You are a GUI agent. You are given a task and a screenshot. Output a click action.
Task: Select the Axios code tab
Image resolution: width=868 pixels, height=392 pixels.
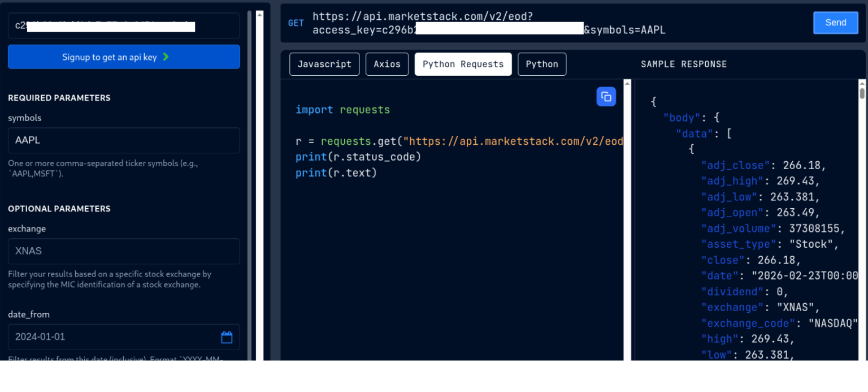pos(387,64)
